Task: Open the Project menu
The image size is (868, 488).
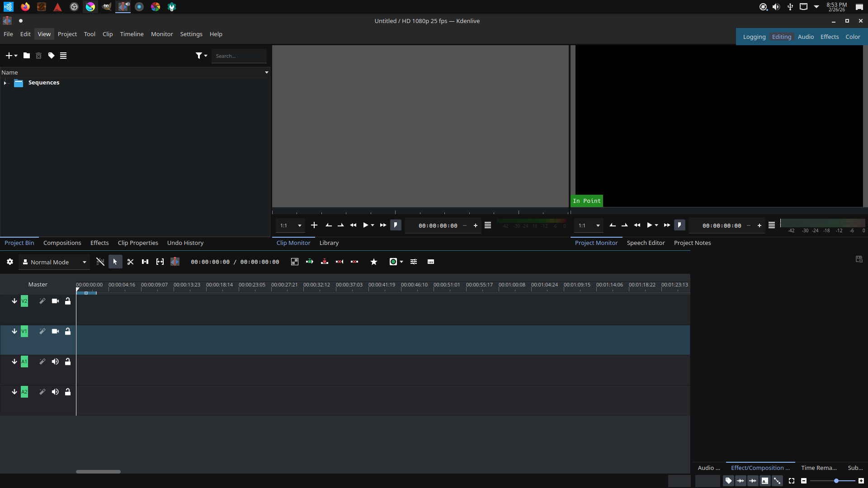Action: coord(67,34)
